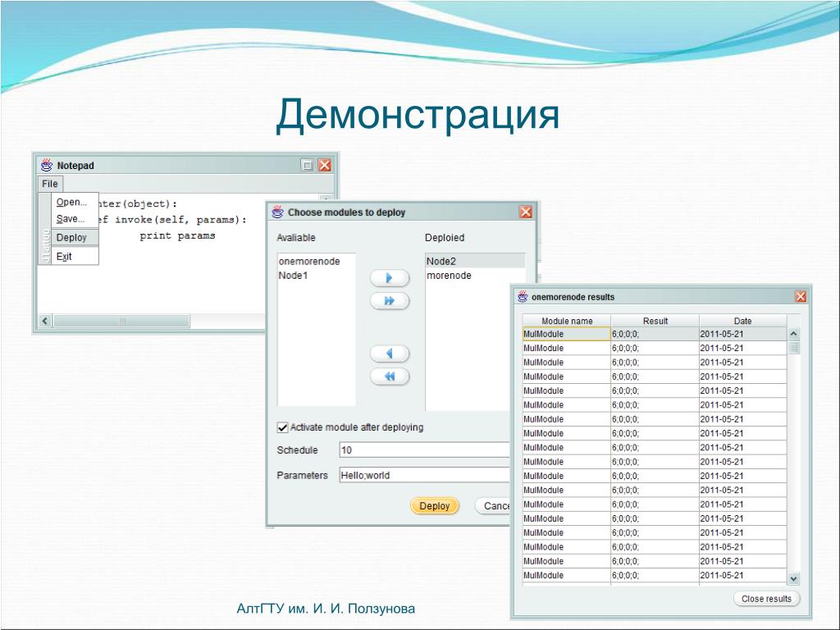Viewport: 840px width, 630px height.
Task: Click Java icon in onemorenode results title bar
Action: tap(523, 296)
